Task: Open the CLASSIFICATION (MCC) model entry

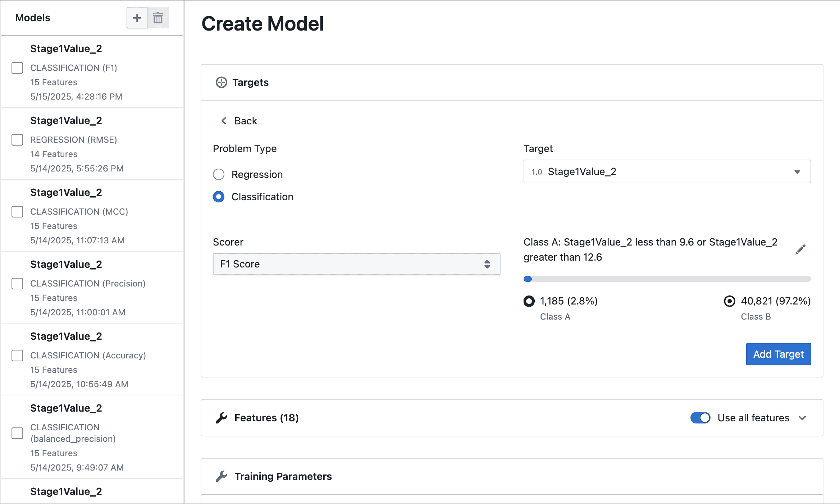Action: [79, 212]
